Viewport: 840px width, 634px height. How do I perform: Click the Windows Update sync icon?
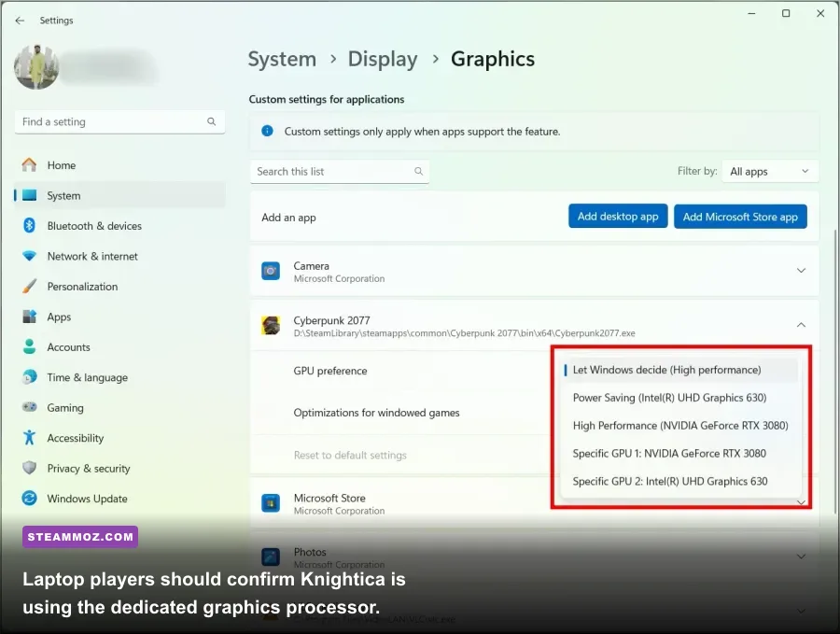30,498
